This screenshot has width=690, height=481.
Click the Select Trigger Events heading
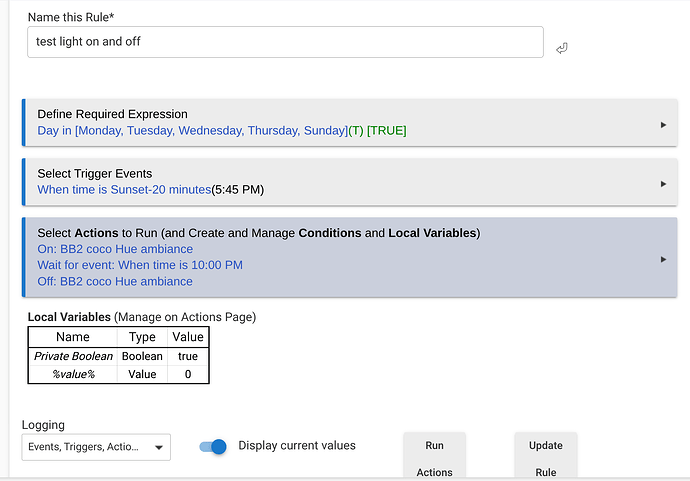[95, 173]
